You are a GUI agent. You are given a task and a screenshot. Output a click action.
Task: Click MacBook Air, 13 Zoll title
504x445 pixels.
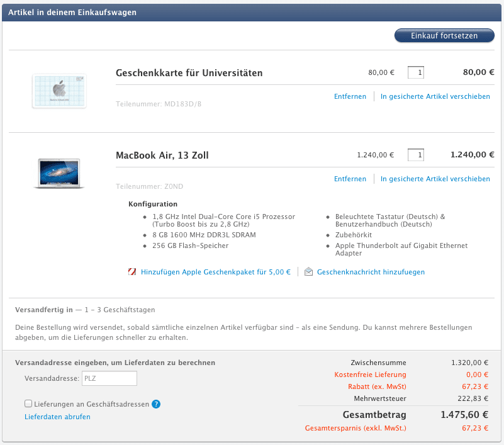point(162,155)
